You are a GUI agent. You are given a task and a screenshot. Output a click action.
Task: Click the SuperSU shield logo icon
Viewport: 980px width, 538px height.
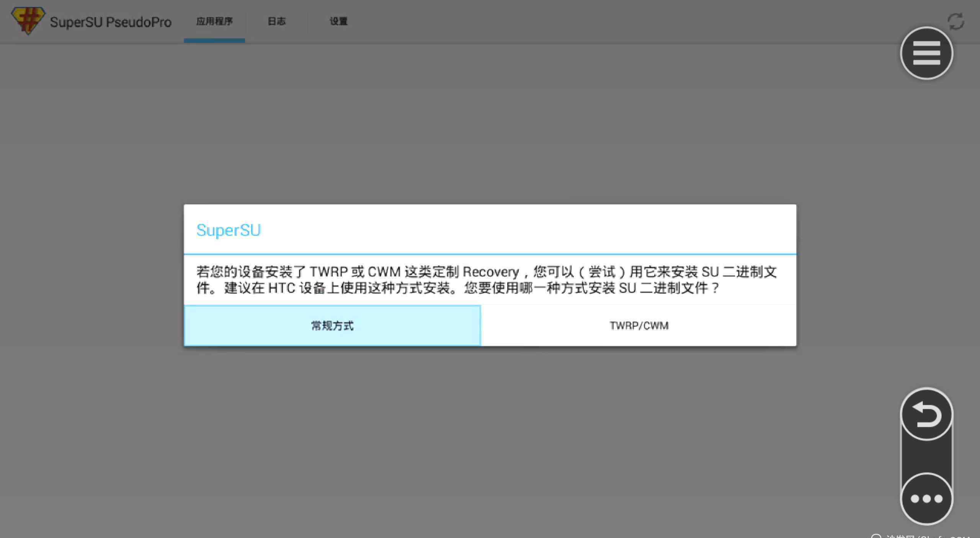pyautogui.click(x=28, y=21)
